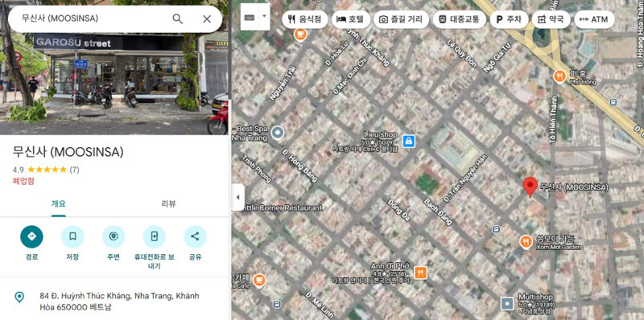This screenshot has height=320, width=644.
Task: Select the Anh Oi Pho restaurant marker
Action: (x=420, y=273)
